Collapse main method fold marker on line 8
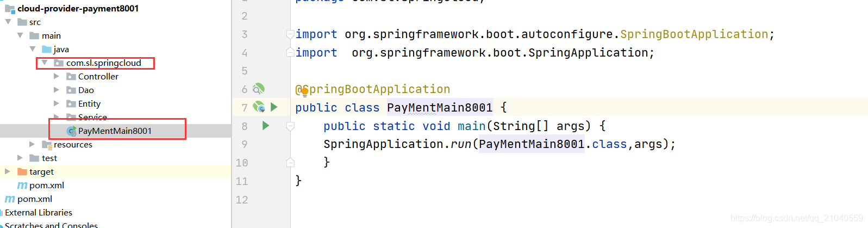 [290, 126]
